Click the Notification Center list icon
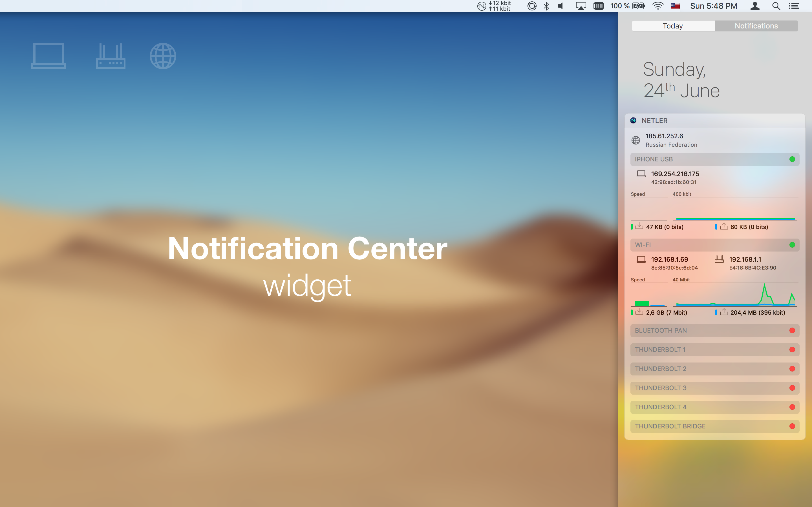Image resolution: width=812 pixels, height=507 pixels. 794,6
